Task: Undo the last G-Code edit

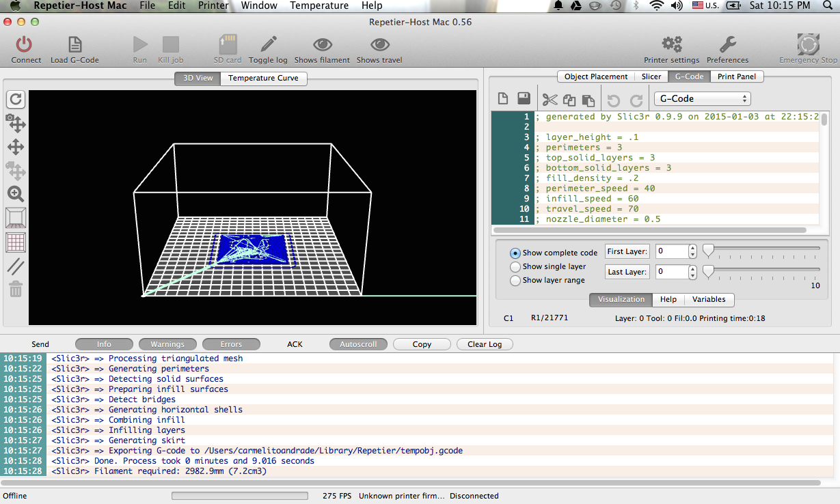Action: click(x=613, y=100)
